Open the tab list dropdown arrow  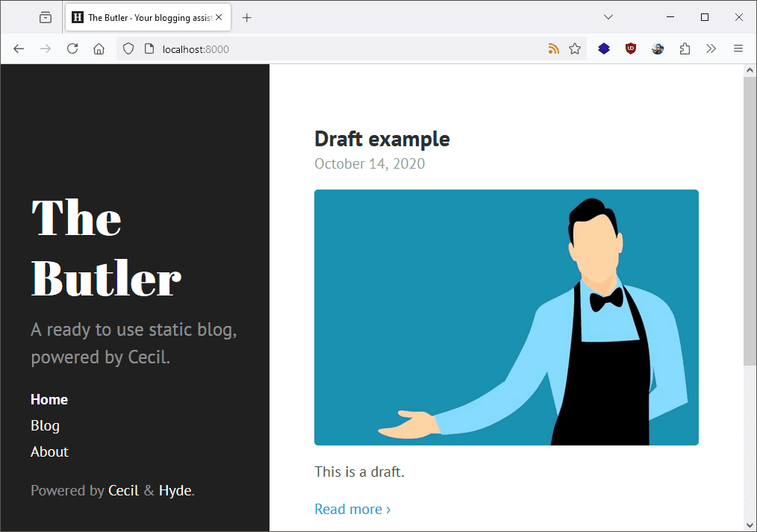pos(608,16)
